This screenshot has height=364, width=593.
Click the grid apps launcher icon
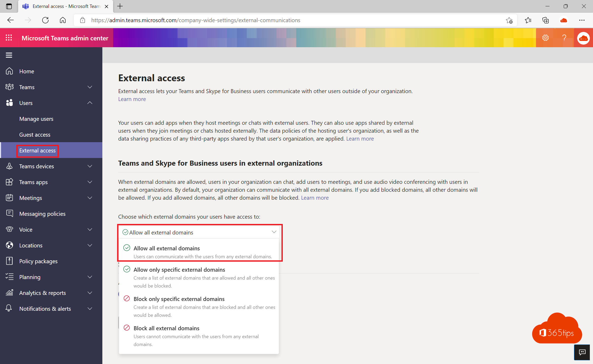8,38
